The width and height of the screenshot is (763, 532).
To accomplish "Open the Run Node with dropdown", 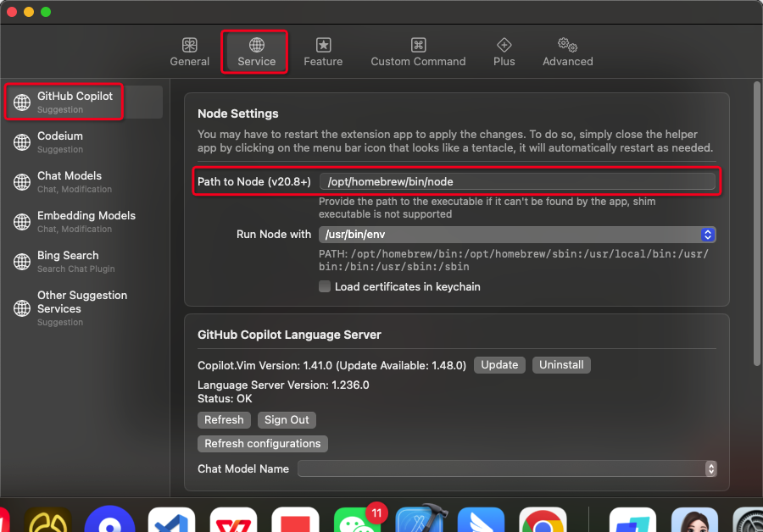I will pyautogui.click(x=517, y=235).
